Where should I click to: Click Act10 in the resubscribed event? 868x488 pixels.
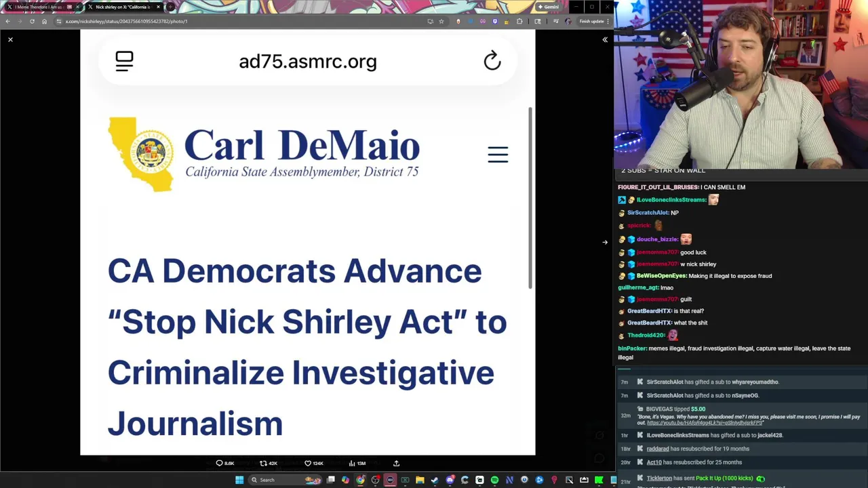tap(654, 462)
